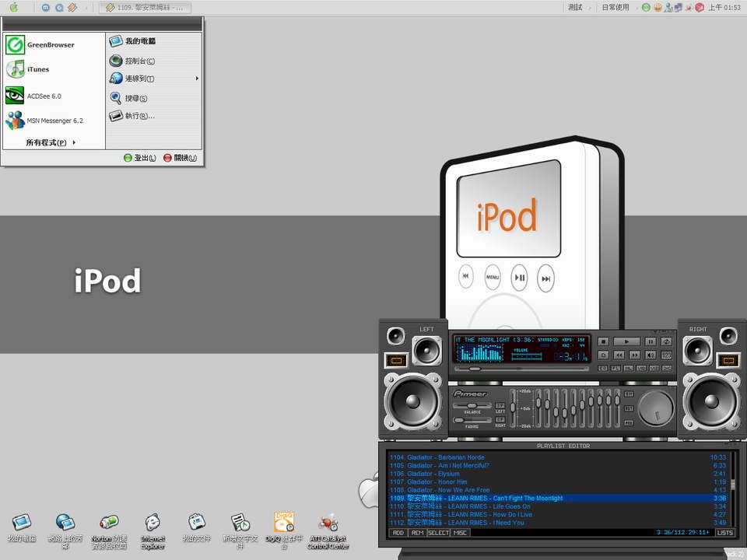Select track 1109 Can't Fight The Moonlight
This screenshot has height=560, width=747.
click(557, 498)
